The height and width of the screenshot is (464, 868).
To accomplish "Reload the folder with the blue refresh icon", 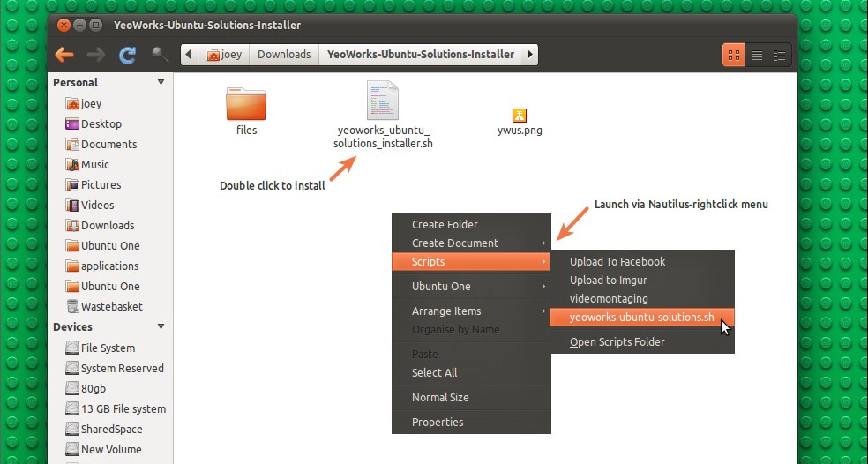I will tap(128, 55).
